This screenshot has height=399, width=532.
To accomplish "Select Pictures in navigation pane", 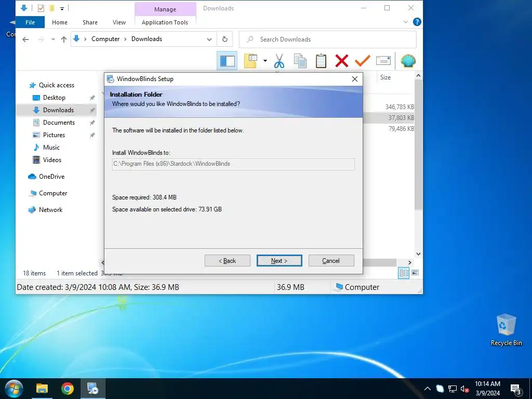I will (54, 135).
